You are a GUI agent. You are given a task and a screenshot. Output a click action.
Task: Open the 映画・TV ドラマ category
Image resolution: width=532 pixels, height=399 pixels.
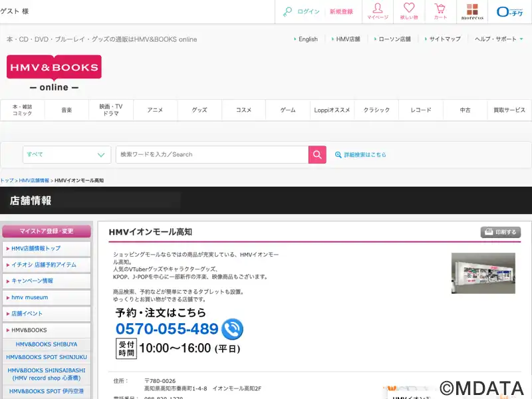(111, 110)
